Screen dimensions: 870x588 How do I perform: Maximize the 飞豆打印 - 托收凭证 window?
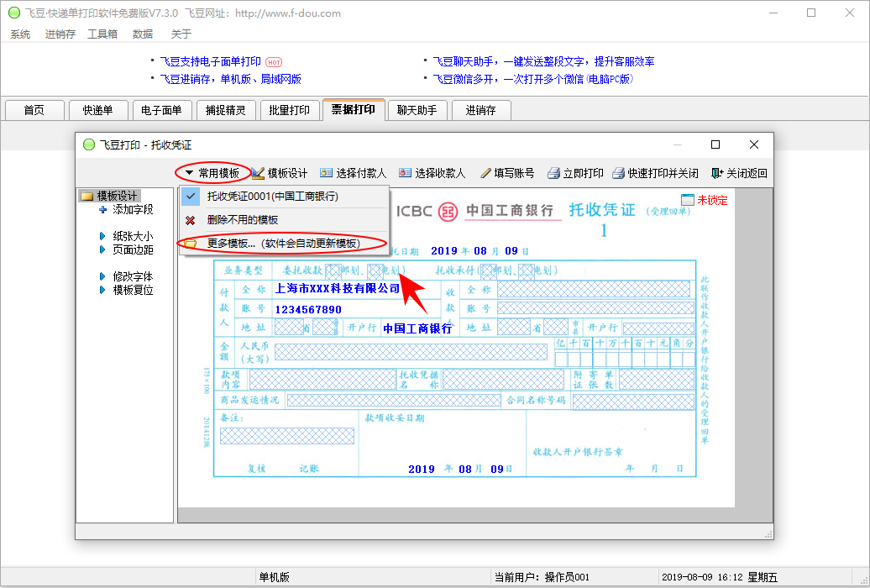point(715,144)
